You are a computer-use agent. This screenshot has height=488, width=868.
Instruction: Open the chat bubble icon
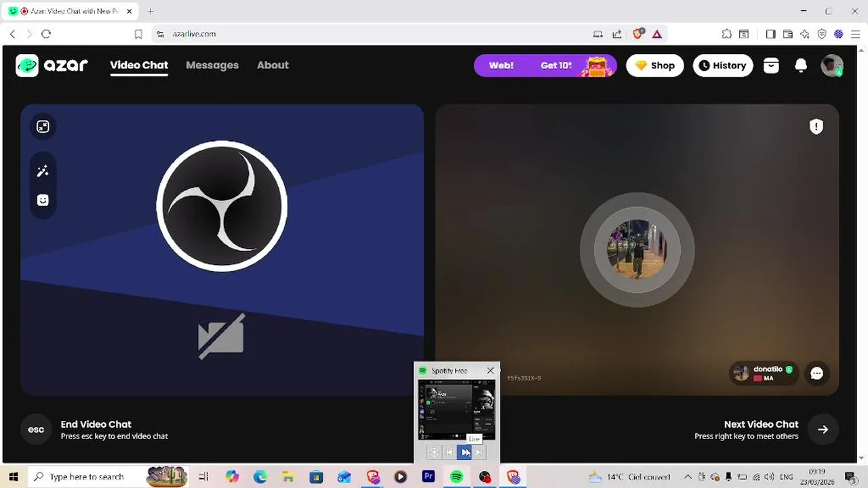(816, 373)
